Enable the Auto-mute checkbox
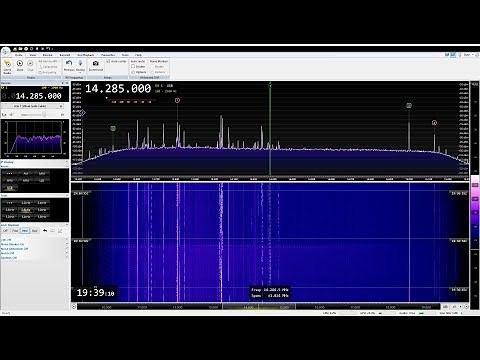 click(133, 66)
